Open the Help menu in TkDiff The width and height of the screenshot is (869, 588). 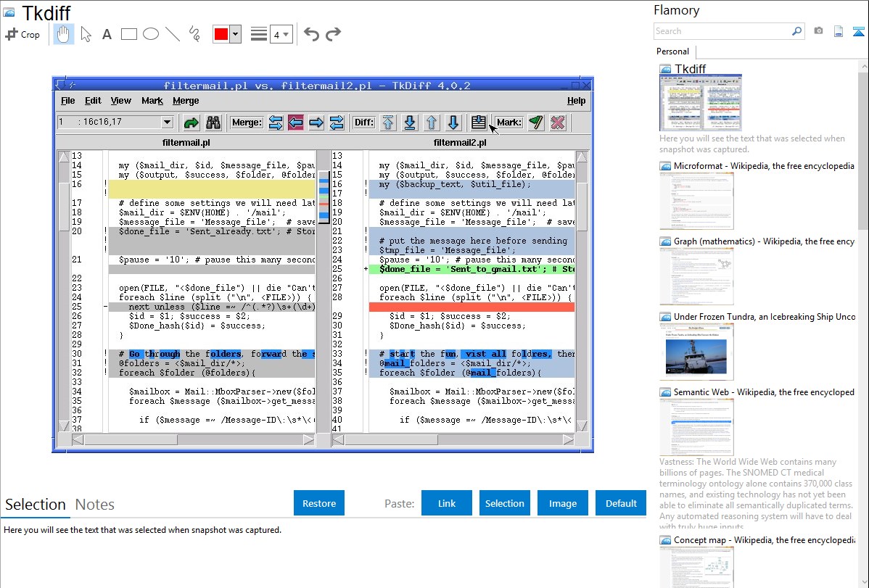point(577,101)
